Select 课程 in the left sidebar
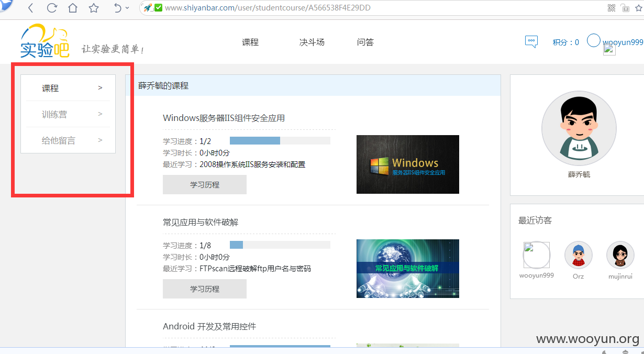 (x=50, y=88)
